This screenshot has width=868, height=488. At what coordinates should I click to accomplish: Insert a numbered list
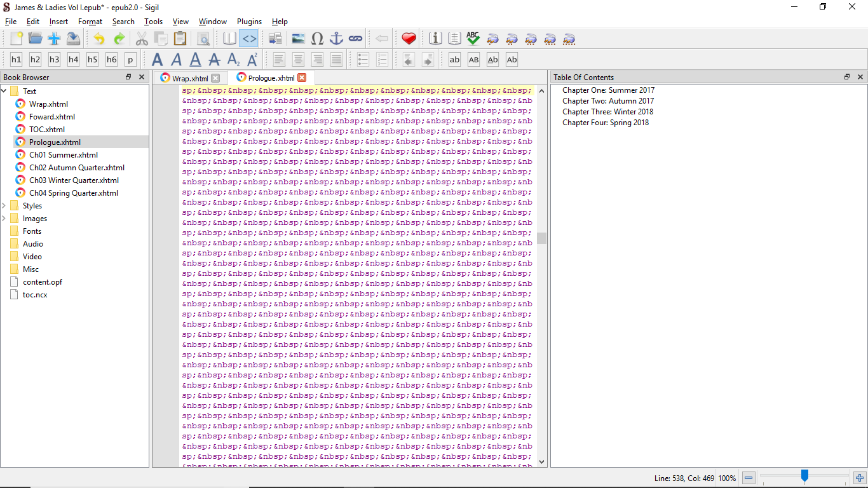pos(382,60)
